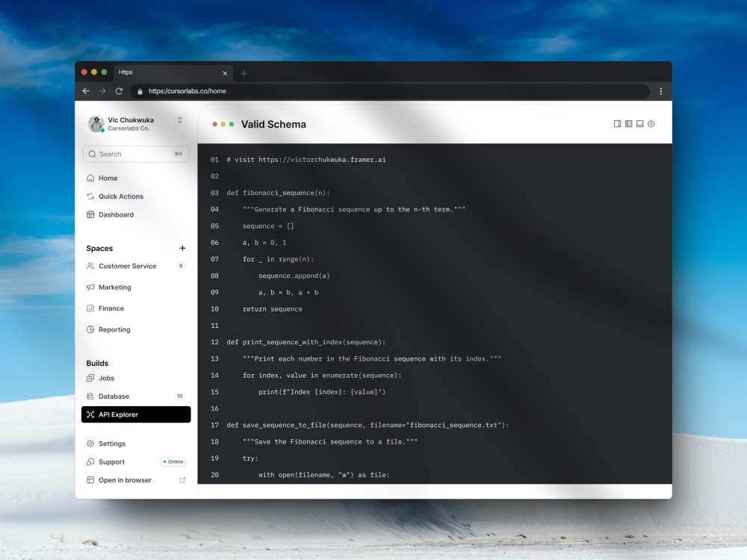Click the Support headset icon
The image size is (747, 560).
coord(90,462)
